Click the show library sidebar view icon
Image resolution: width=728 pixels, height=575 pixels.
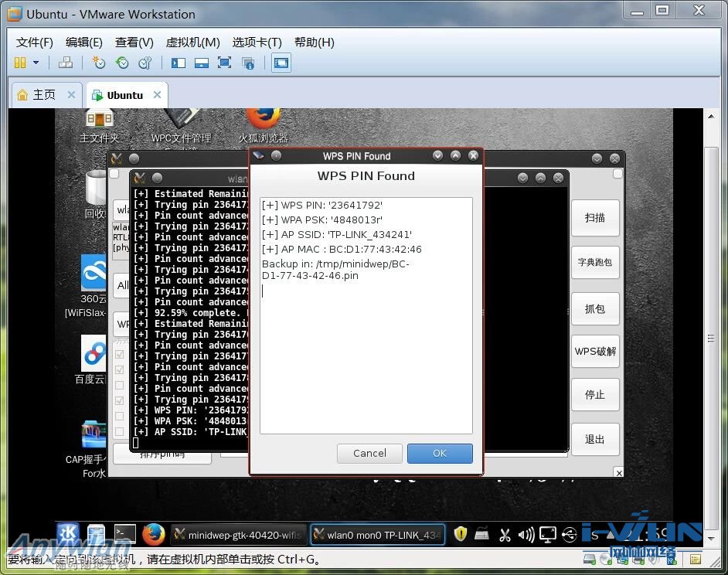tap(179, 63)
